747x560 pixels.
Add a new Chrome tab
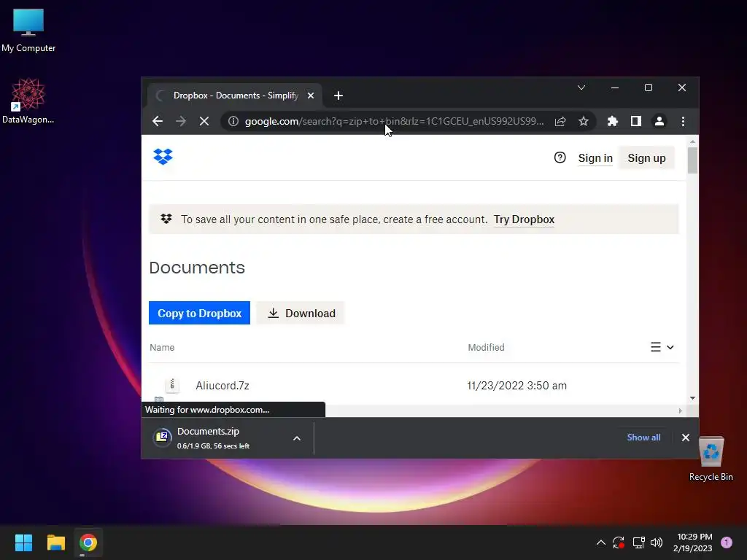point(338,96)
